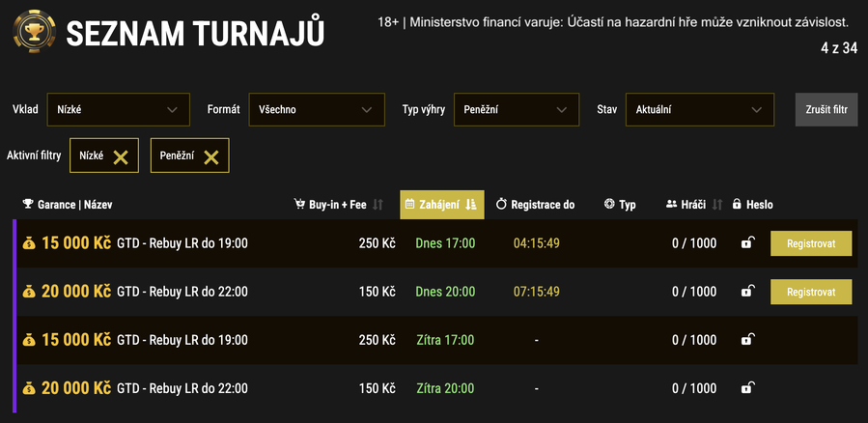Image resolution: width=868 pixels, height=423 pixels.
Task: Click the Garance | Název column header
Action: pyautogui.click(x=68, y=205)
